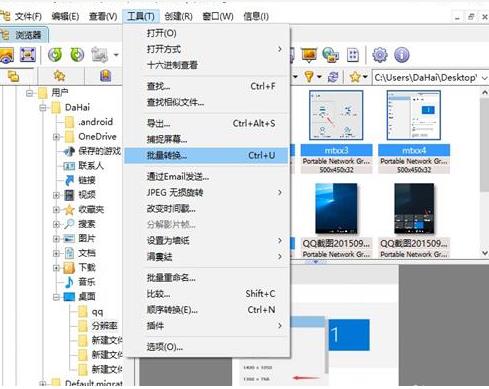Expand the 视频 tree node
Image resolution: width=489 pixels, height=389 pixels.
[56, 195]
